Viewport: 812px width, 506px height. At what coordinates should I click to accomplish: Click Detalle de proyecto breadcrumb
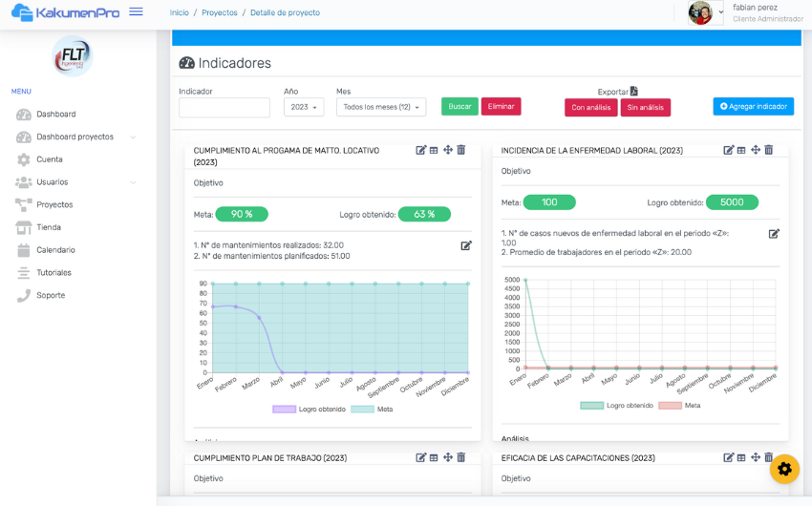coord(285,12)
